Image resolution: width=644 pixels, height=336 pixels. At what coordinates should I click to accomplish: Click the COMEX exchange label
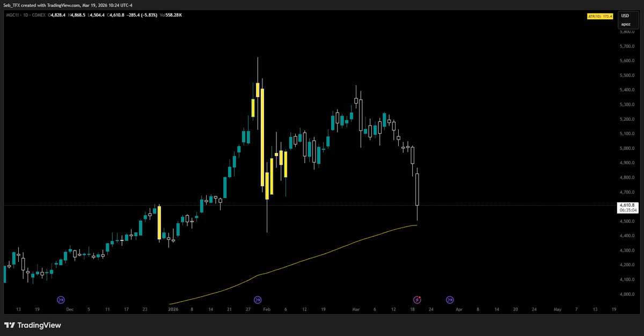[x=38, y=15]
